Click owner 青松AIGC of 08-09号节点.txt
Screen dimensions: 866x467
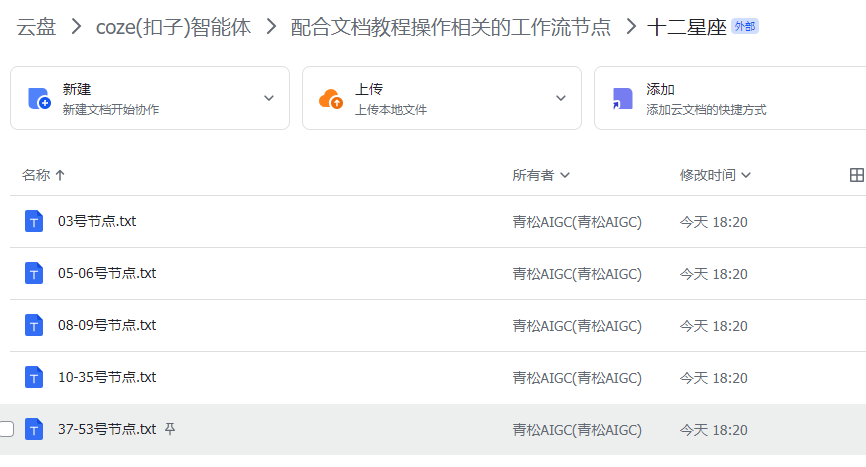tap(577, 326)
